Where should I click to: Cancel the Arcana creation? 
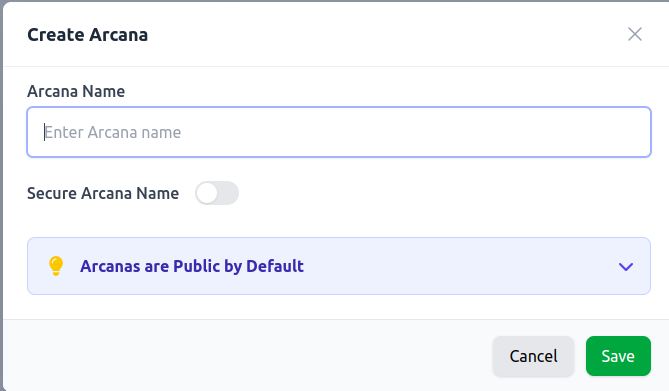tap(533, 356)
